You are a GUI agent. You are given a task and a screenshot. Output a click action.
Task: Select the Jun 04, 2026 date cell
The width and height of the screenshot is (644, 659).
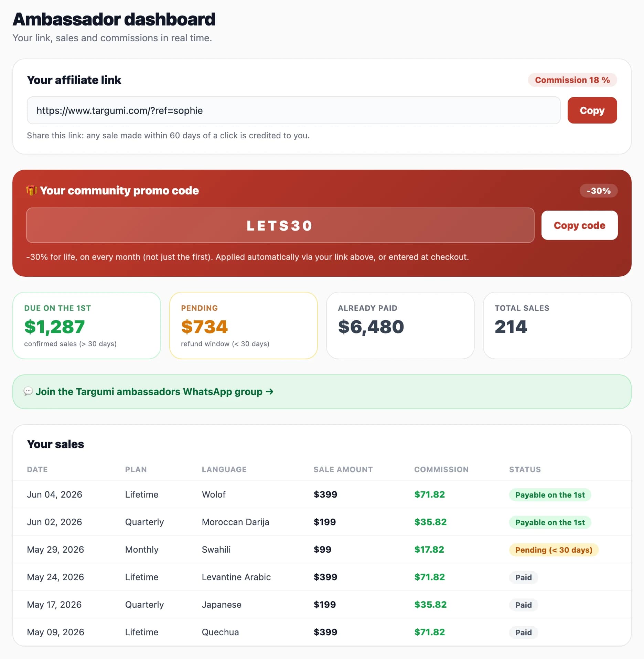coord(54,495)
